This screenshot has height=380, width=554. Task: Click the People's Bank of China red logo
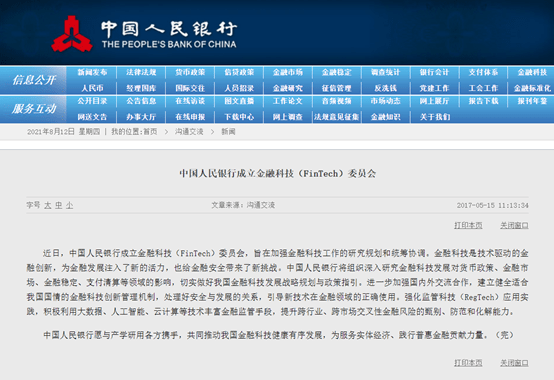(72, 34)
